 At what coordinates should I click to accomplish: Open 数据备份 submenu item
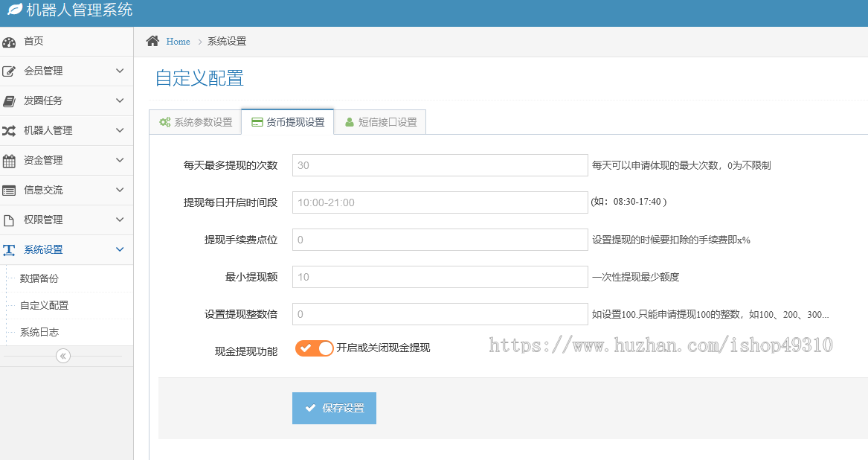point(39,279)
